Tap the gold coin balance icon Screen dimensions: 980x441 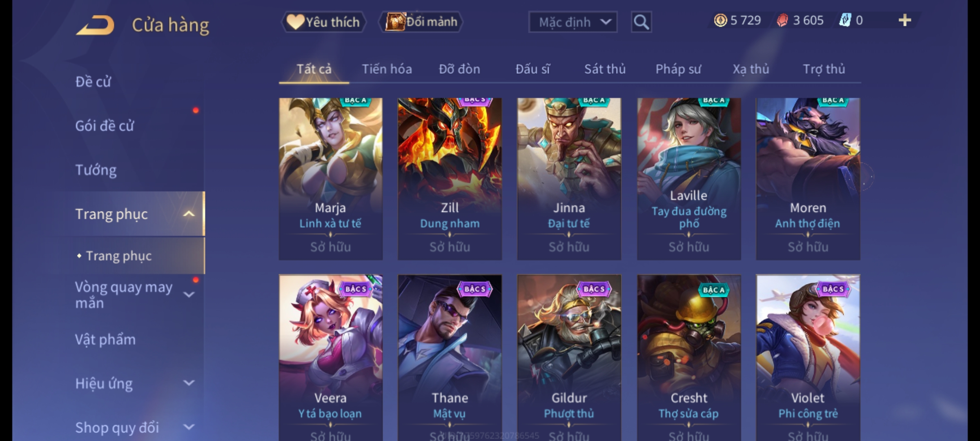tap(720, 20)
